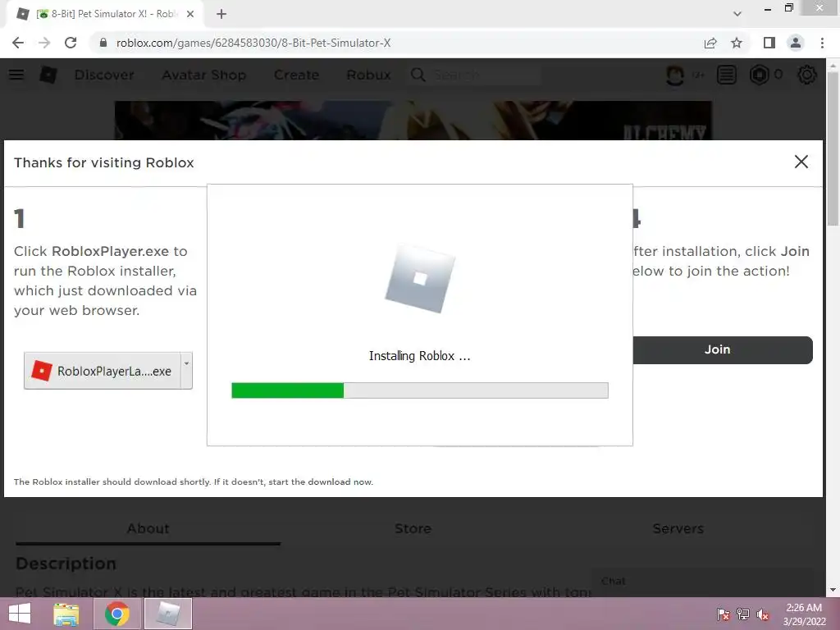Open a new browser tab

[221, 14]
